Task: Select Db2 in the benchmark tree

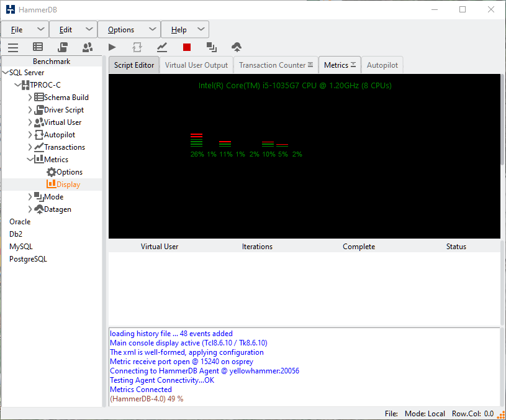Action: [16, 234]
